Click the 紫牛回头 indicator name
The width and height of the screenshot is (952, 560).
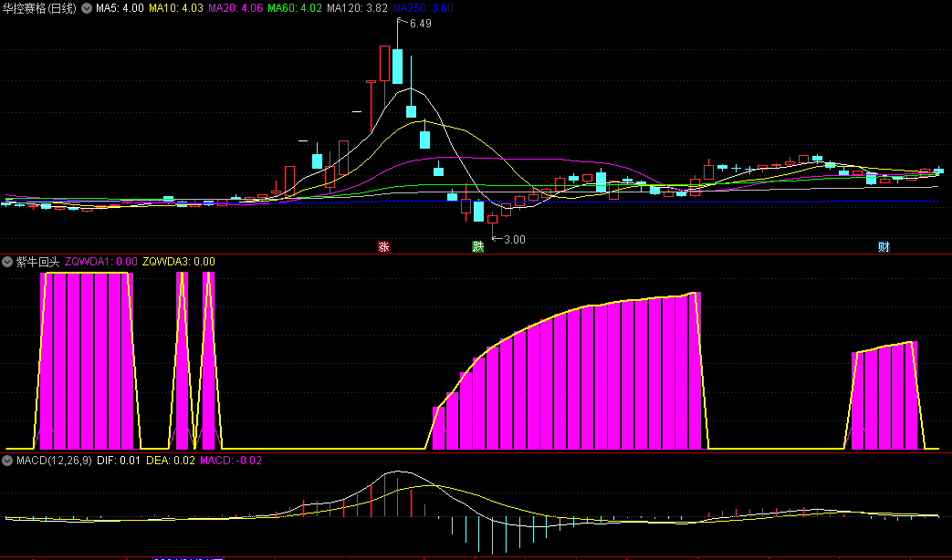coord(37,262)
